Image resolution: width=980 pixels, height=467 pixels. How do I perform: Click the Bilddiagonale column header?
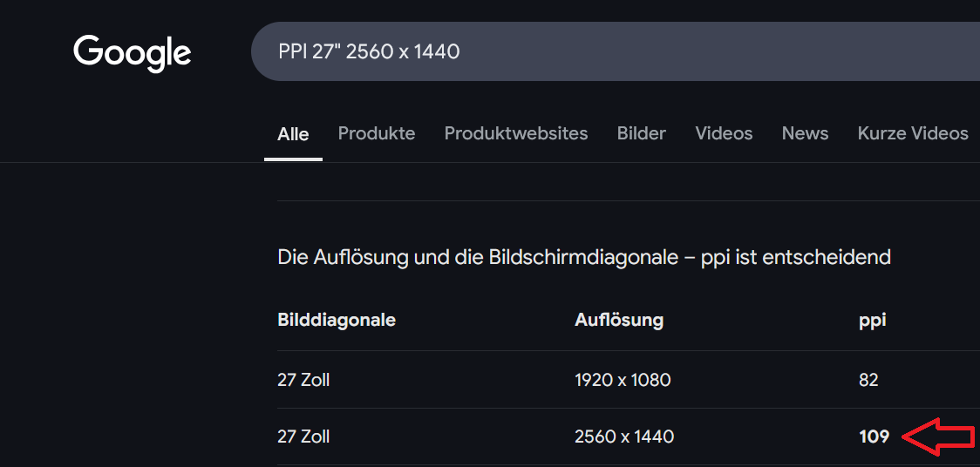[x=337, y=320]
